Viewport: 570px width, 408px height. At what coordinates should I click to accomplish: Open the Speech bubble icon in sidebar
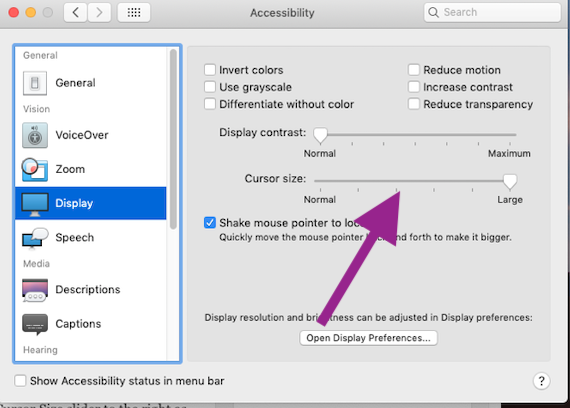click(35, 238)
